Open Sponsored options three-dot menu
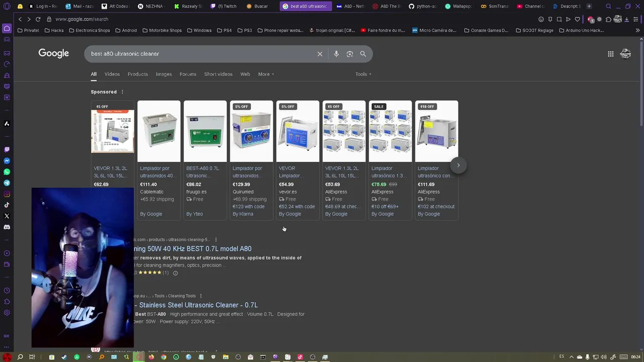Screen dimensions: 644x362 (122, 92)
